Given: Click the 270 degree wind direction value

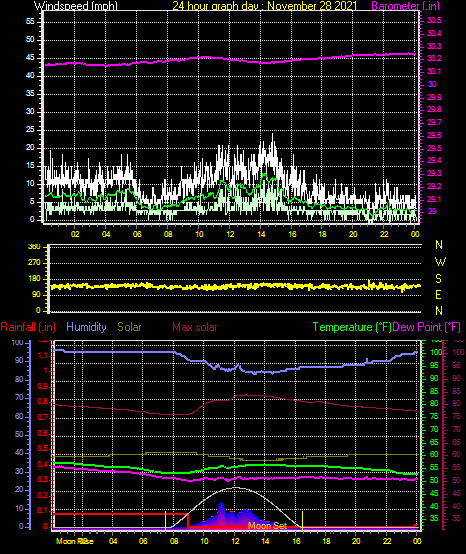Looking at the screenshot, I should pos(36,263).
